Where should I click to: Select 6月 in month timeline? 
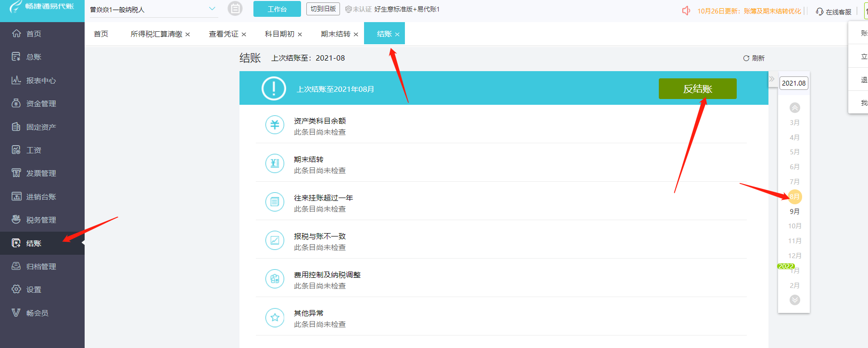point(795,167)
